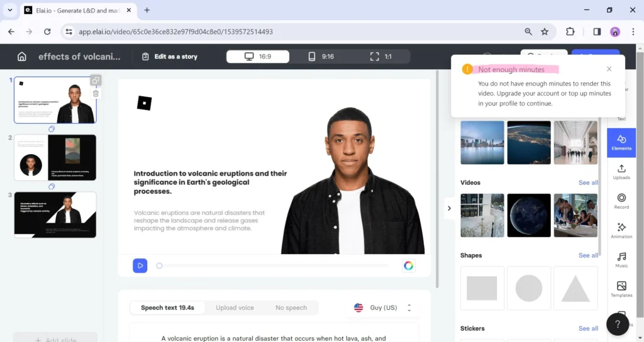Insert the building hallway image
The height and width of the screenshot is (342, 644).
coord(575,143)
